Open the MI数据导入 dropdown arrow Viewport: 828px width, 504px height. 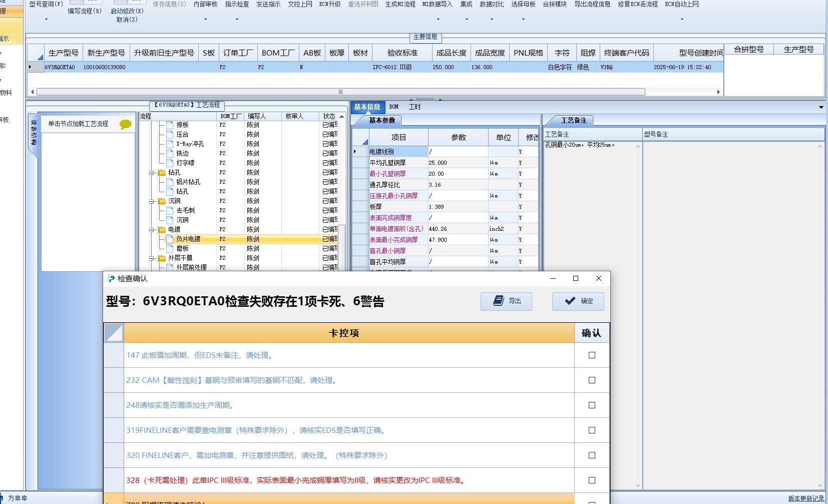(438, 20)
